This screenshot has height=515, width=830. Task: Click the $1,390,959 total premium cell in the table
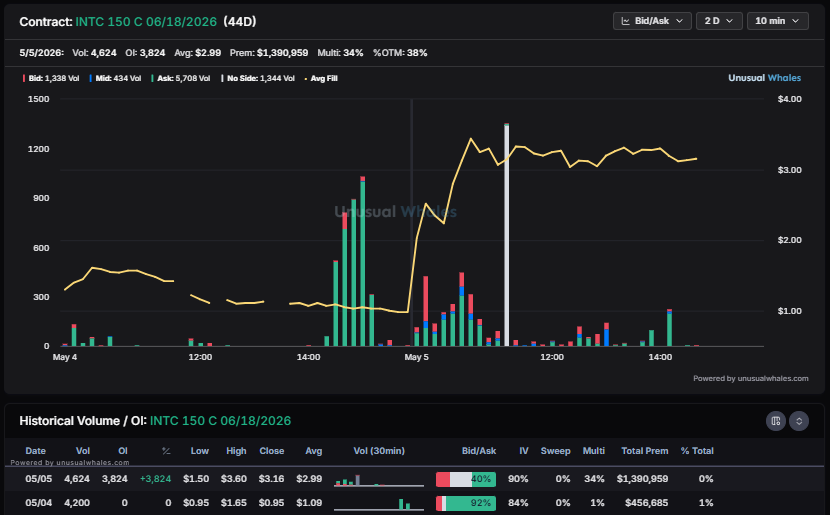tap(642, 479)
